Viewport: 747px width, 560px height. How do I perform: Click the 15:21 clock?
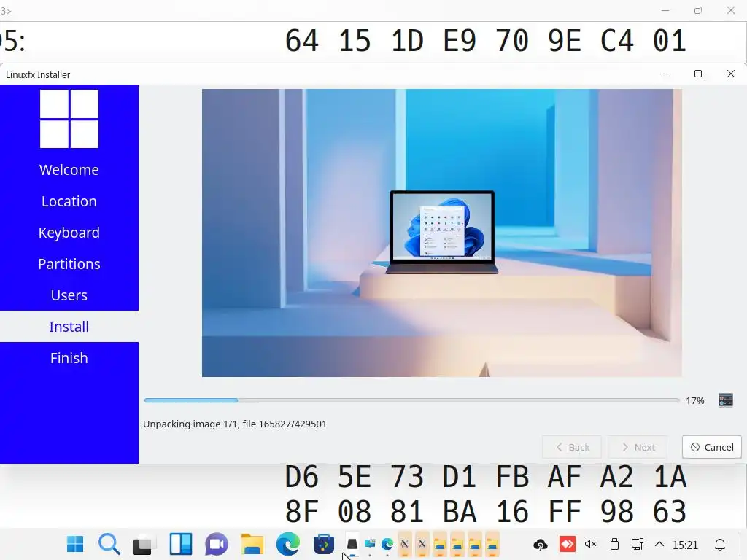685,545
